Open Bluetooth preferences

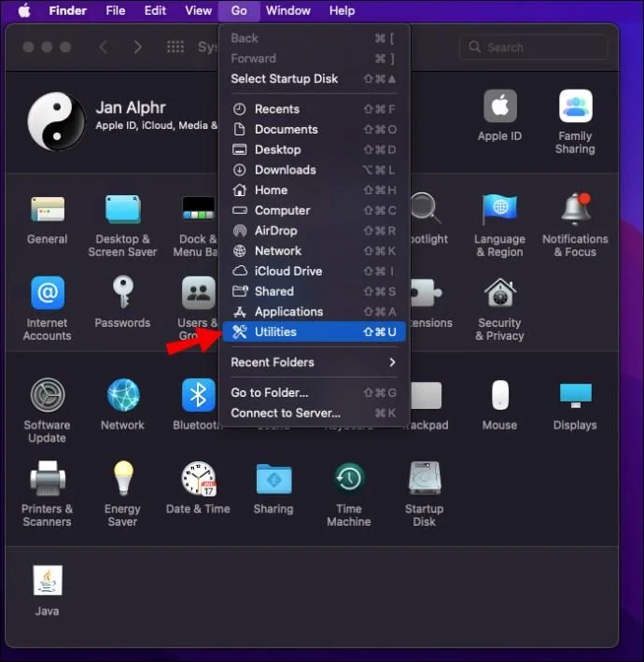[198, 404]
